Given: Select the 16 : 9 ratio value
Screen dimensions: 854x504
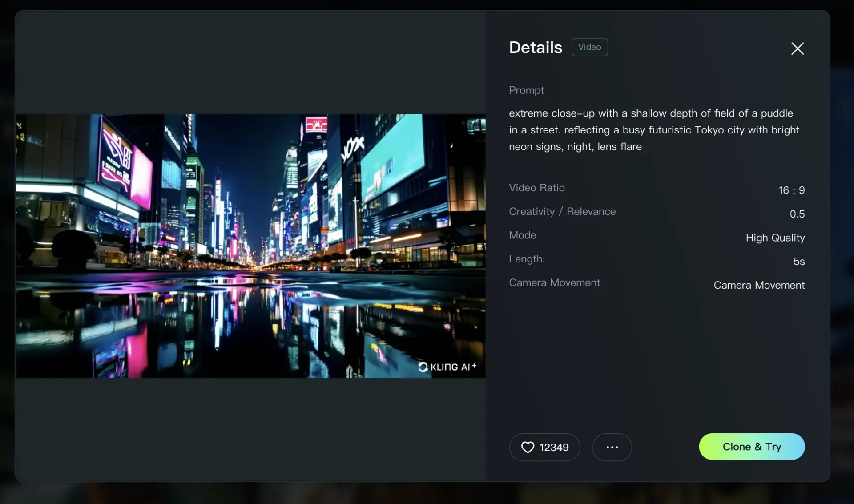Looking at the screenshot, I should tap(791, 190).
